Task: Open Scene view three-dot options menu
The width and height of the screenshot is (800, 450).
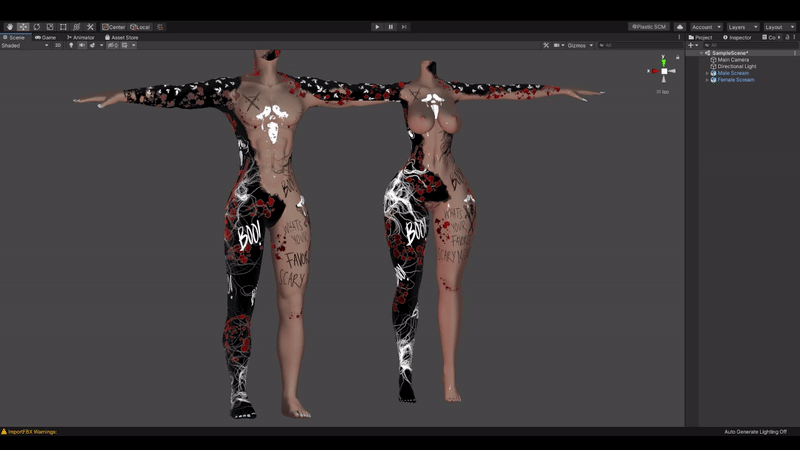Action: coord(679,37)
